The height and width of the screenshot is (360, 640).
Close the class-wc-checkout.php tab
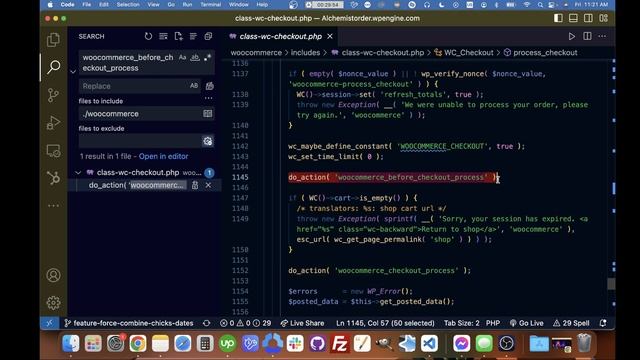click(x=330, y=36)
